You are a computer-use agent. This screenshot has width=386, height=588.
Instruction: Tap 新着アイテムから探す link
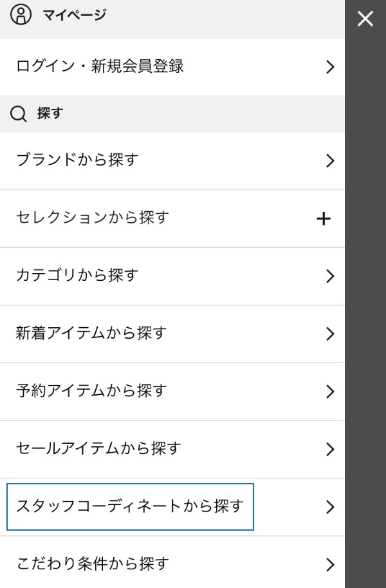click(91, 333)
